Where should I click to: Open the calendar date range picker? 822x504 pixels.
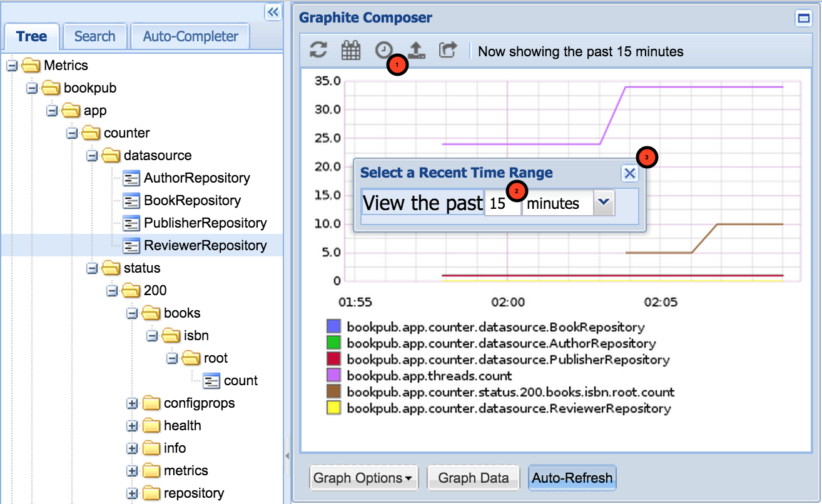tap(351, 51)
